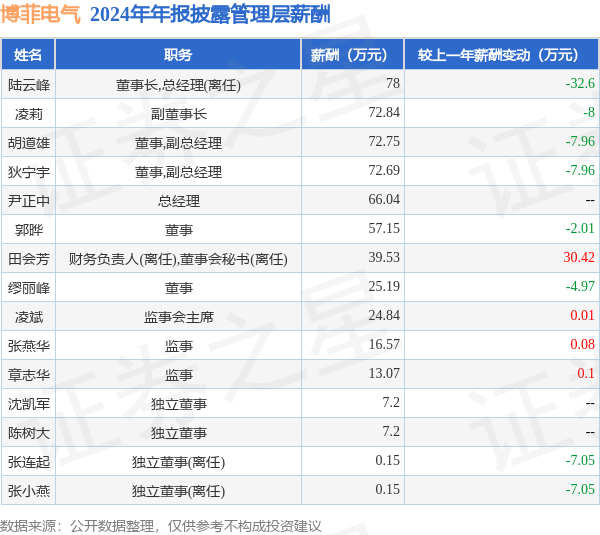Select the position 监事会主席
This screenshot has height=535, width=600.
179,318
